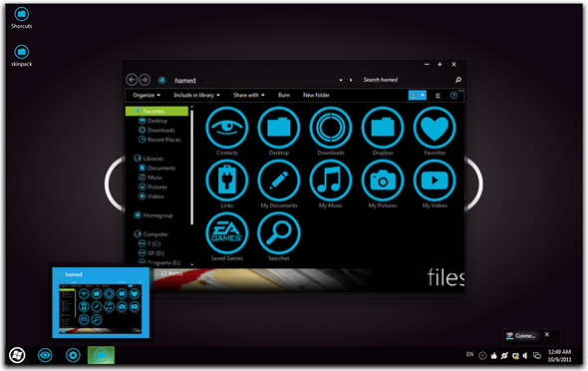Open the view options dropdown arrow

(423, 96)
